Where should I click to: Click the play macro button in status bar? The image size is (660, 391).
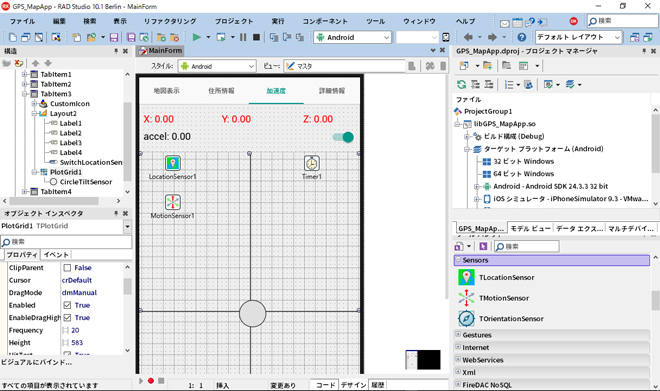141,381
